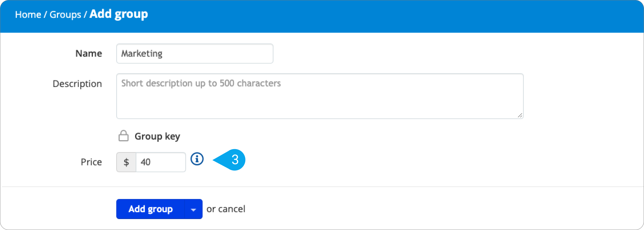Click the cancel link
This screenshot has height=230, width=644.
(232, 209)
